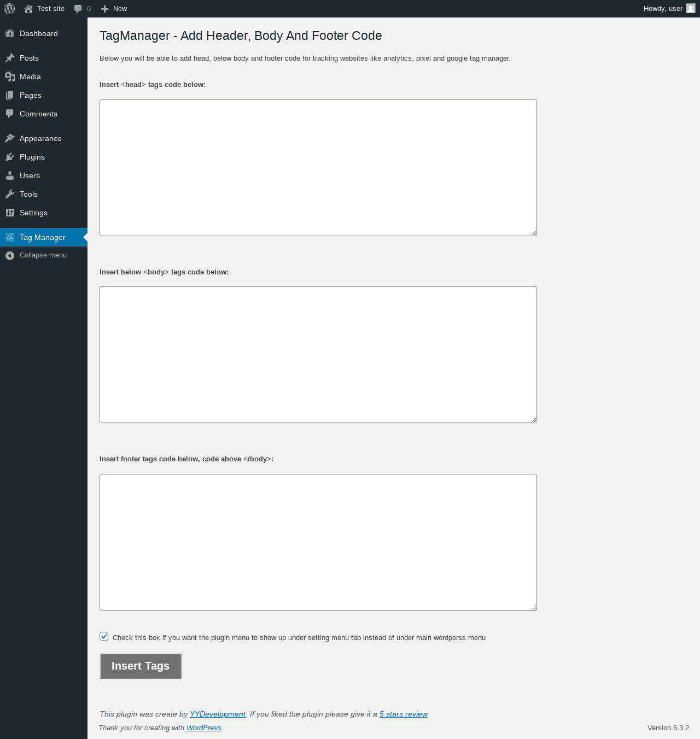Click Test site in admin bar
This screenshot has height=739, width=700.
51,9
